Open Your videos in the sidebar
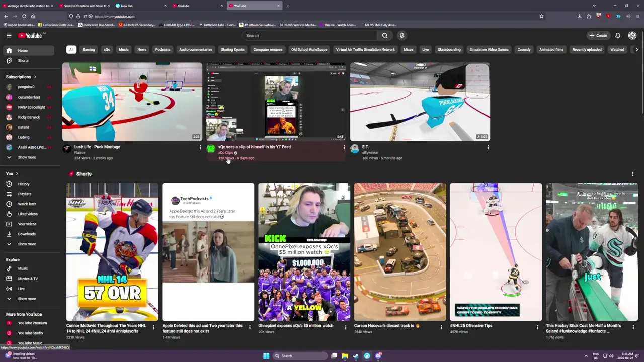Image resolution: width=644 pixels, height=362 pixels. [x=29, y=224]
